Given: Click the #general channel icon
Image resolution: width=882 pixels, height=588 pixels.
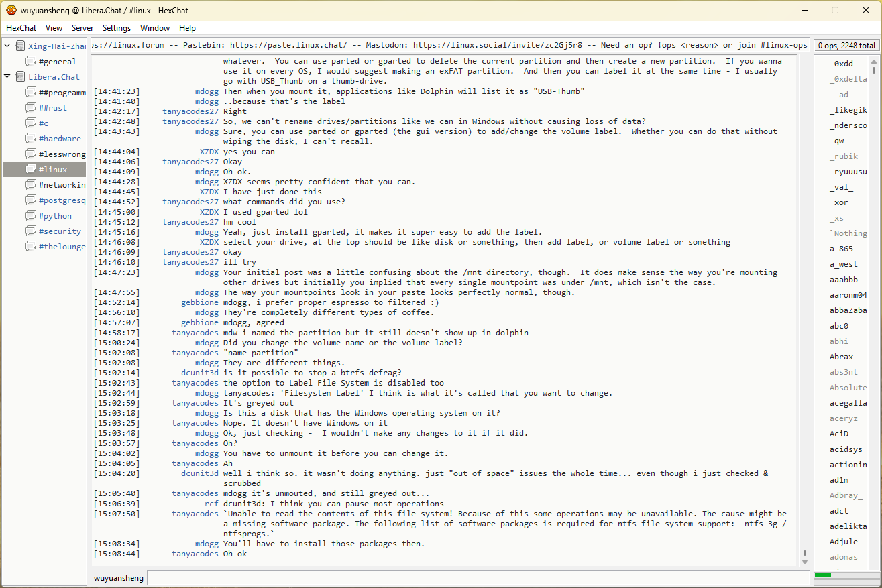Looking at the screenshot, I should (x=31, y=62).
